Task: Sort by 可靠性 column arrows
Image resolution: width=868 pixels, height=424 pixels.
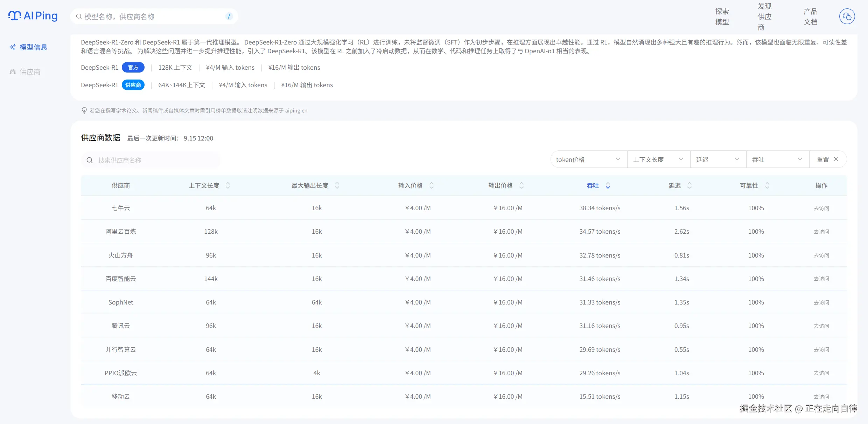Action: tap(767, 185)
